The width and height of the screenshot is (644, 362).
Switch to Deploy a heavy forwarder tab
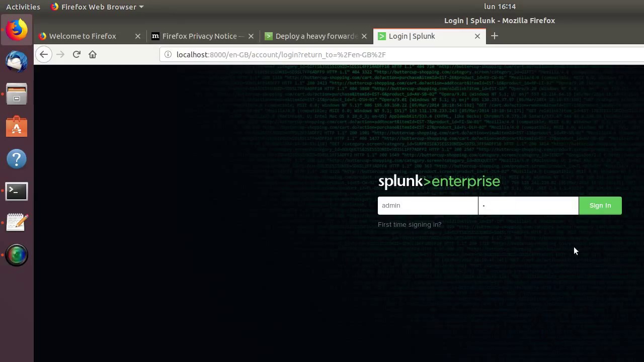pyautogui.click(x=316, y=36)
